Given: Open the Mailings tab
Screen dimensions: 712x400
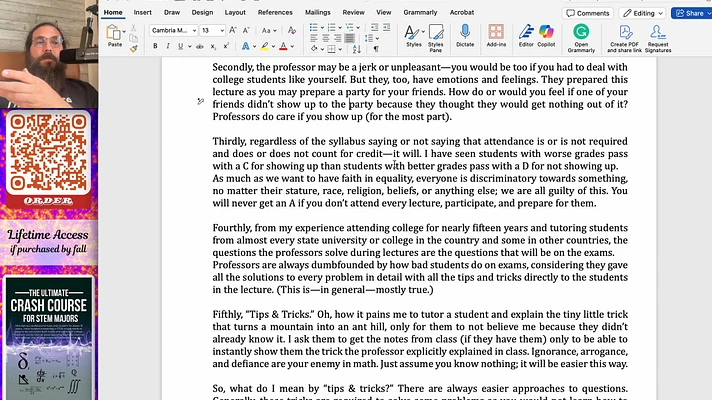Looking at the screenshot, I should (x=317, y=12).
